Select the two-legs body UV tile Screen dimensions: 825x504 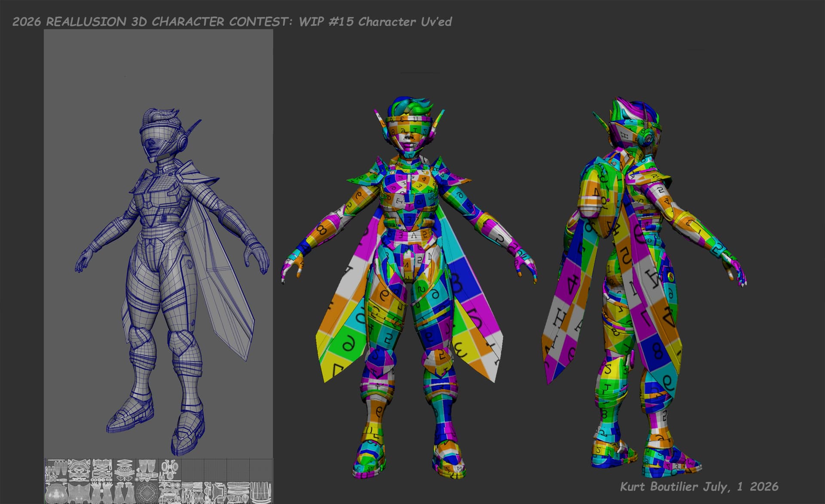(125, 493)
